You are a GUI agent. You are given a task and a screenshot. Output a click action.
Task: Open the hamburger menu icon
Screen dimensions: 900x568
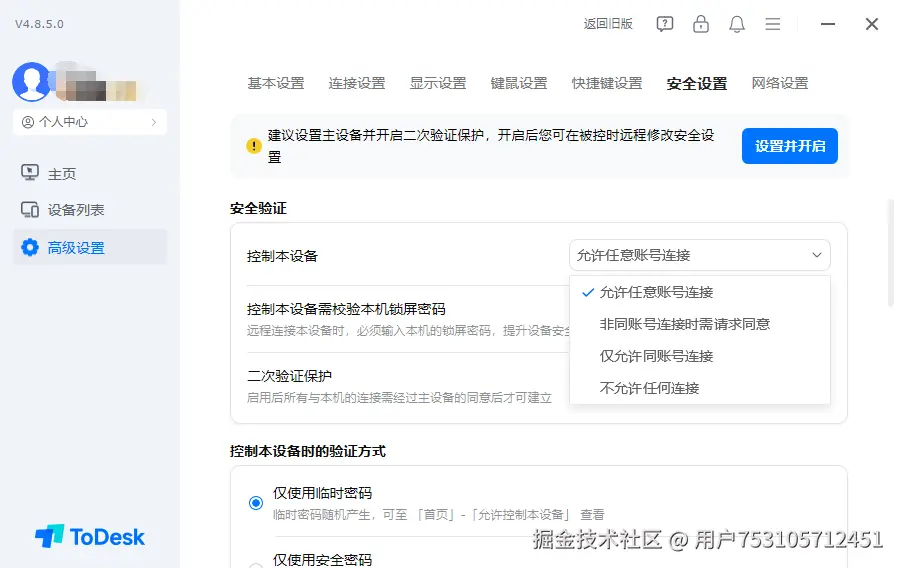773,24
